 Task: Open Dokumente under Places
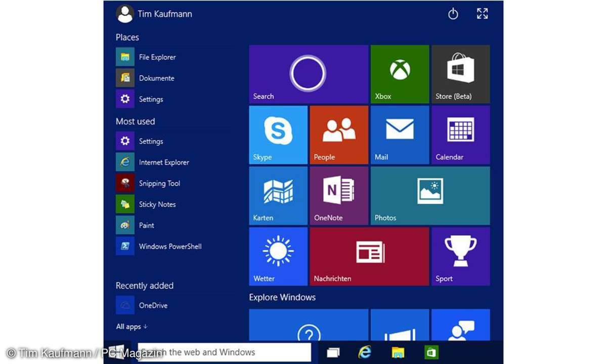click(146, 78)
